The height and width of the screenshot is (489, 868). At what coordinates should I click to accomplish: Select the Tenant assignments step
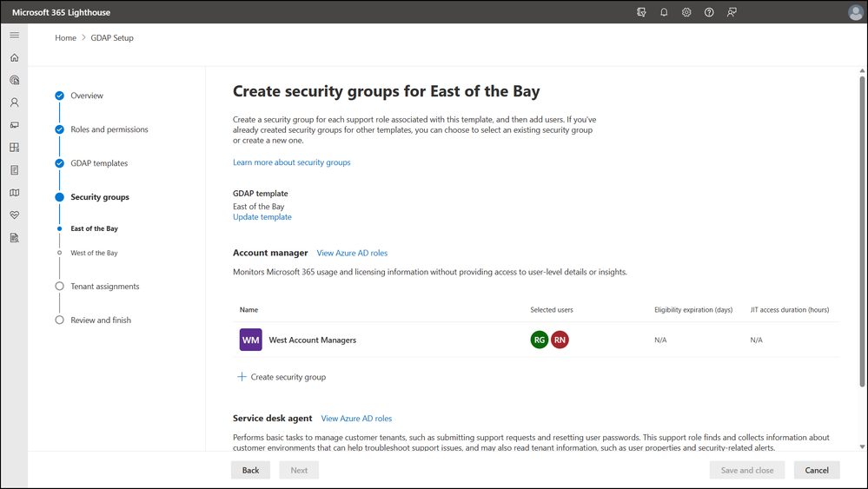point(104,287)
